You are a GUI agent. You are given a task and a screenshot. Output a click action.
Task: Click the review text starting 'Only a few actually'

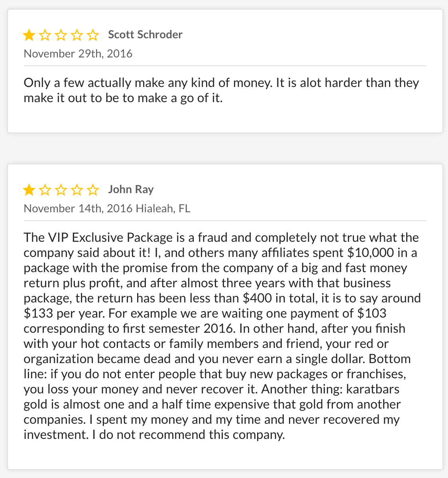pos(222,90)
